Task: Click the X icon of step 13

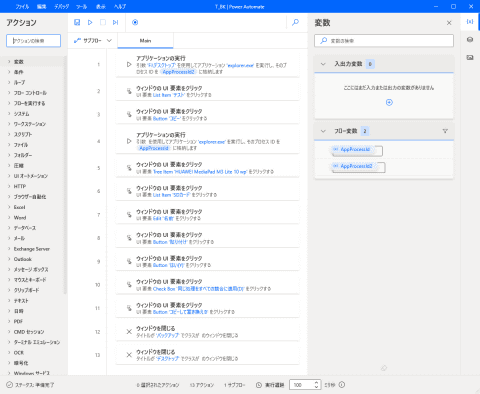Action: tap(129, 355)
